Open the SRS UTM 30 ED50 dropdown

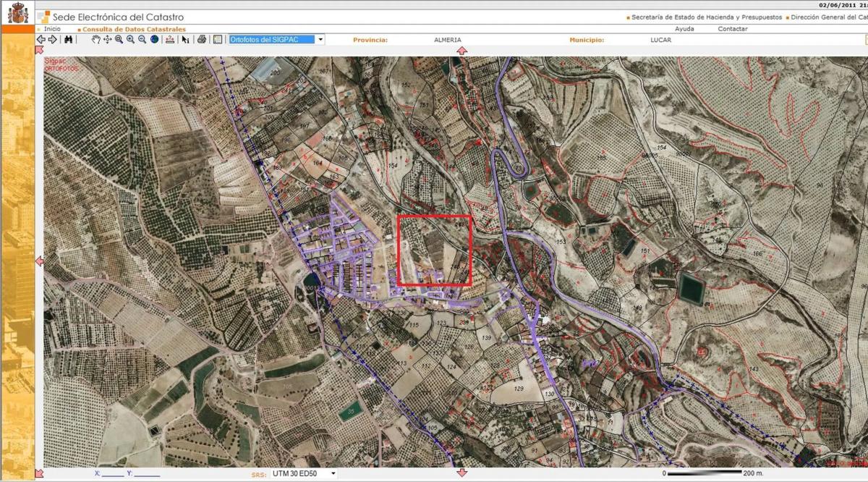point(333,473)
